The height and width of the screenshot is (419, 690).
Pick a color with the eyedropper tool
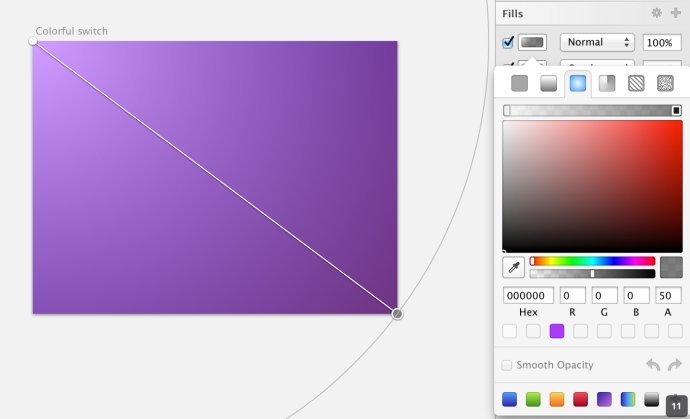point(514,267)
